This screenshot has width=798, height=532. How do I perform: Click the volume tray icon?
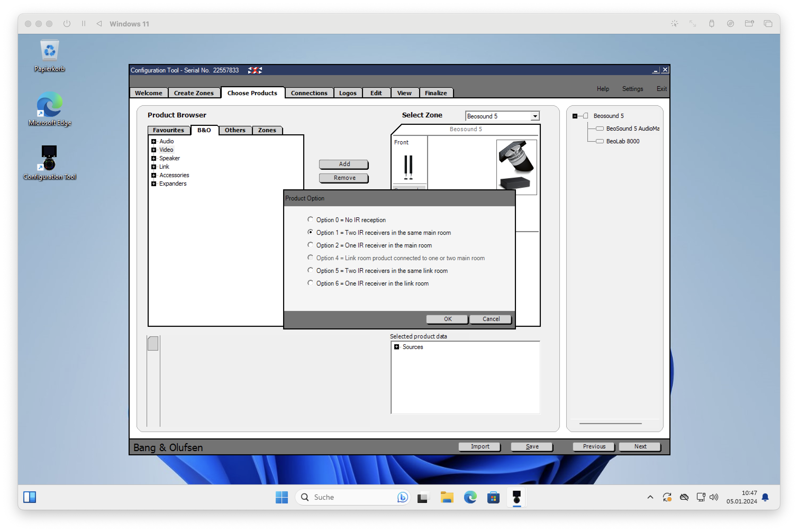pos(714,497)
